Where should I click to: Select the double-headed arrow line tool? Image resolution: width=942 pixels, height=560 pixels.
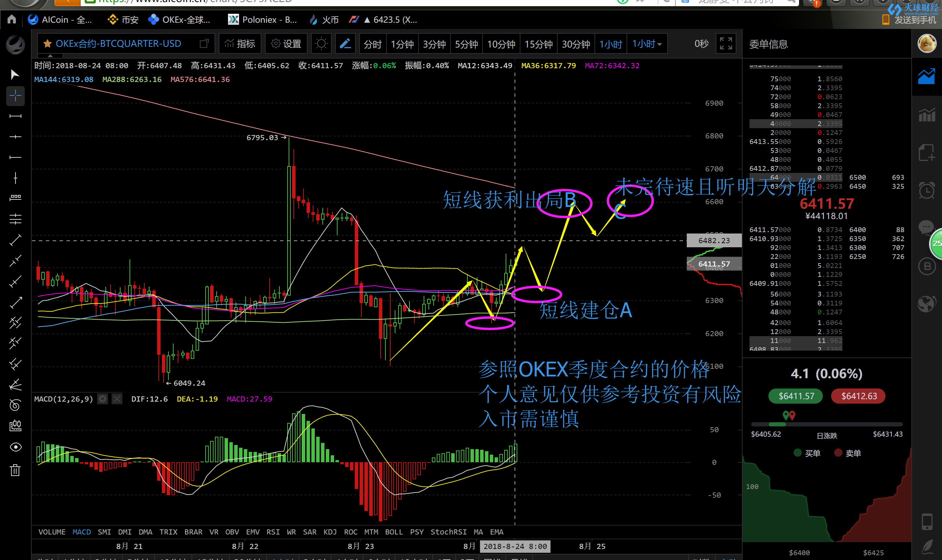(15, 302)
